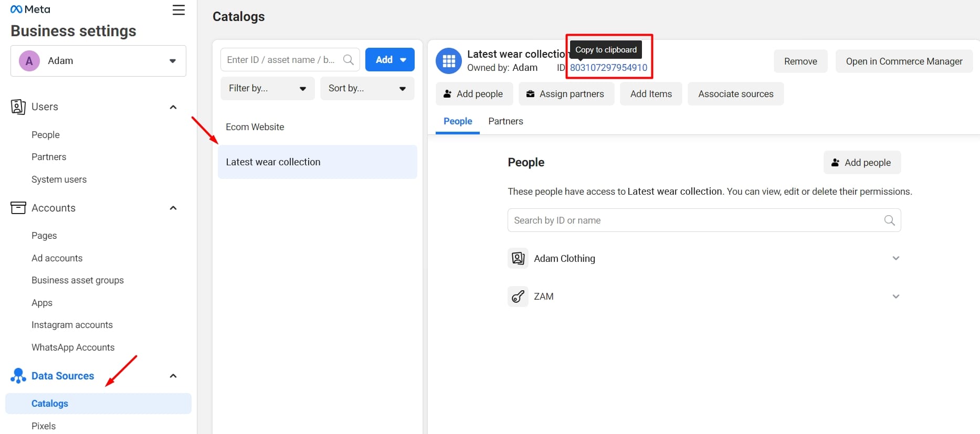Viewport: 980px width, 434px height.
Task: Open the Adam business account dropdown
Action: click(98, 61)
